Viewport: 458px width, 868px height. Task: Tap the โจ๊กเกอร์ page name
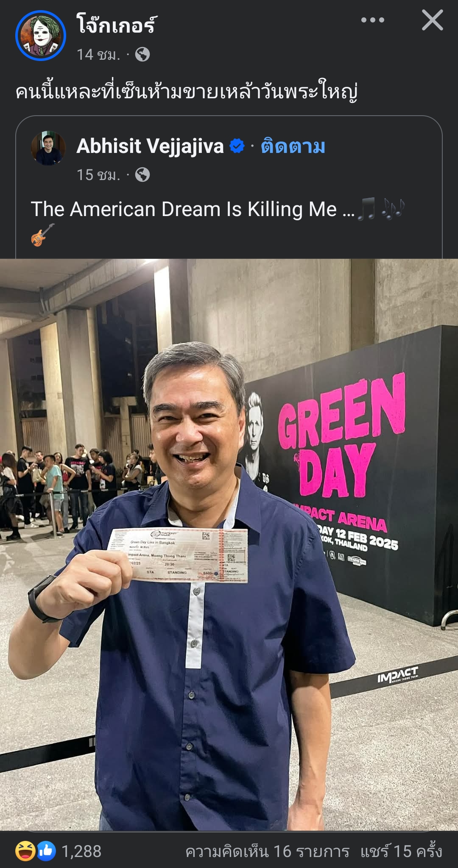(x=117, y=24)
